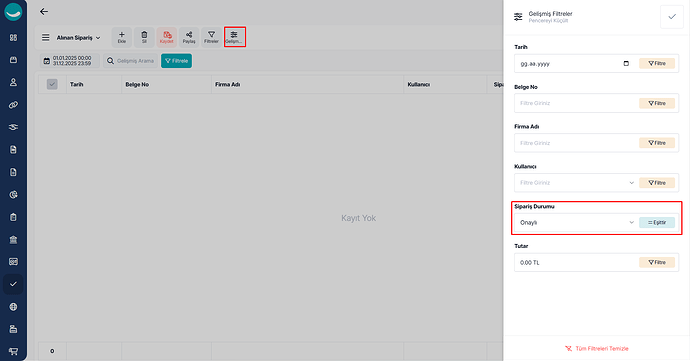Screen dimensions: 690x361
Task: Click the Gelişmiş Filtreler sliders icon
Action: (x=518, y=17)
